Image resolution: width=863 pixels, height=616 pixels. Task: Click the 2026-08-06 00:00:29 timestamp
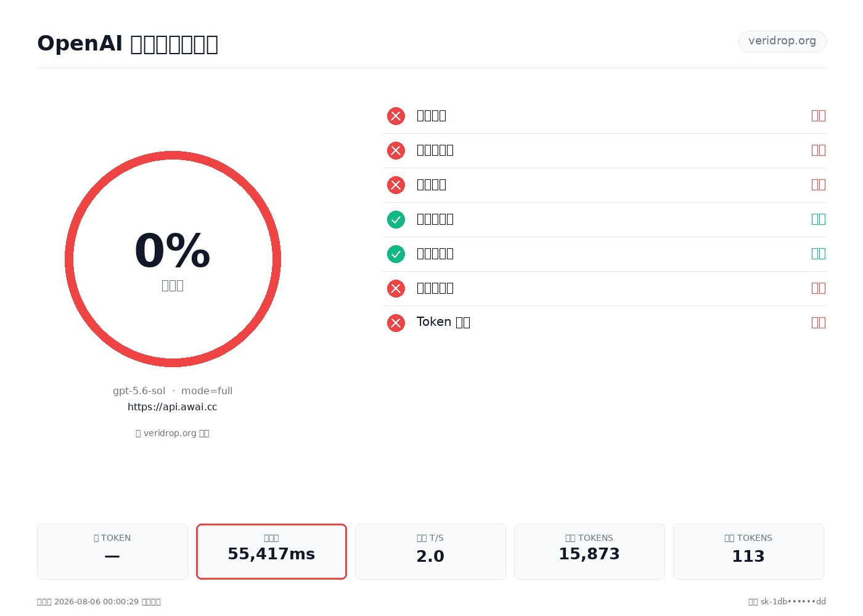[96, 602]
